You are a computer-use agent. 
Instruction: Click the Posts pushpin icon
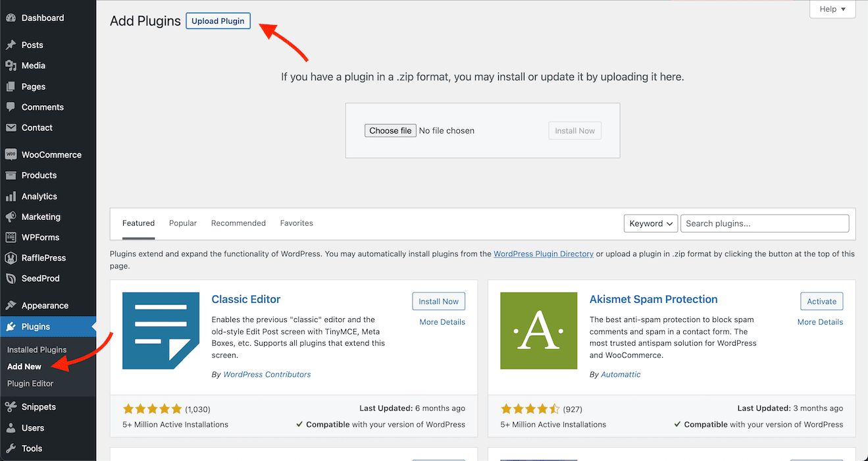click(x=11, y=45)
